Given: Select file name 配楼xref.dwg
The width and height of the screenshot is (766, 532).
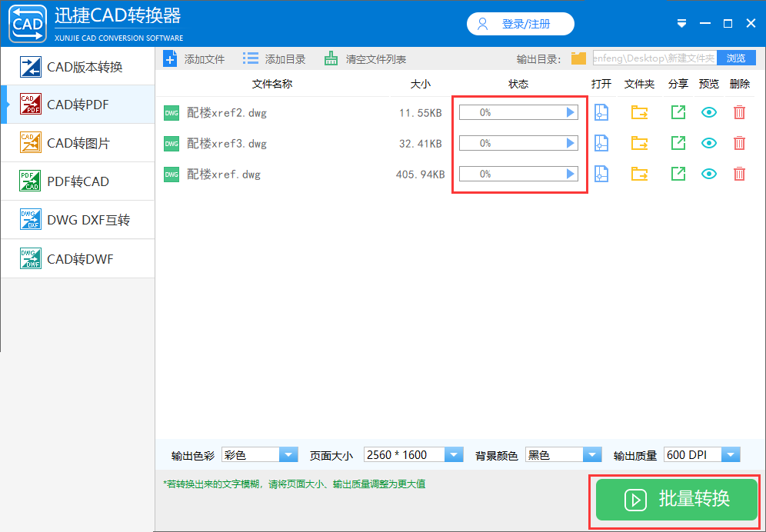Looking at the screenshot, I should [x=224, y=175].
